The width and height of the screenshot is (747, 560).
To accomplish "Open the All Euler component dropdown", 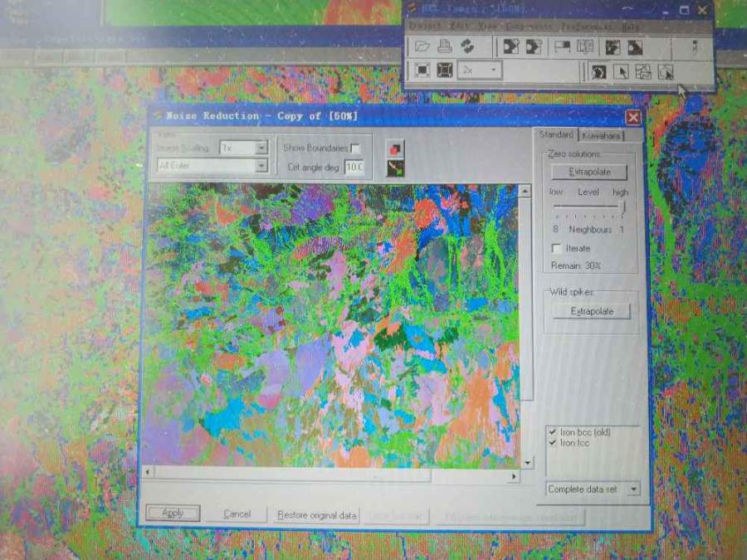I will click(x=212, y=166).
